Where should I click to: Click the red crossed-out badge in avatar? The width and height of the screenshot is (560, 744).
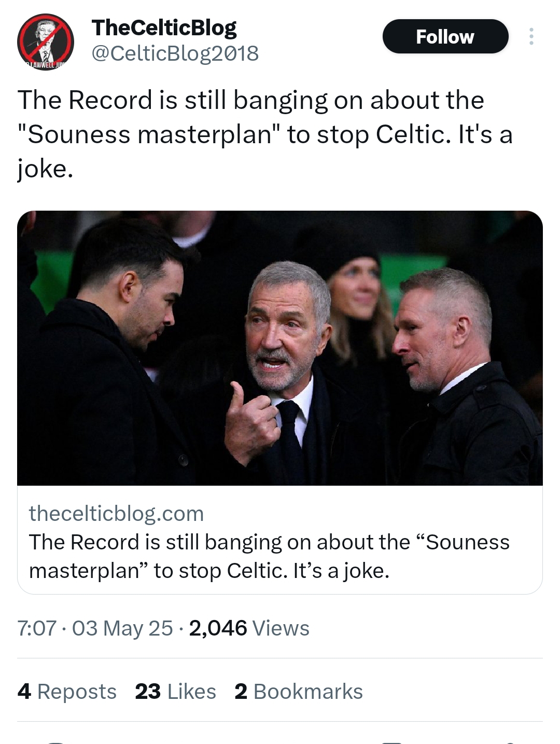46,39
